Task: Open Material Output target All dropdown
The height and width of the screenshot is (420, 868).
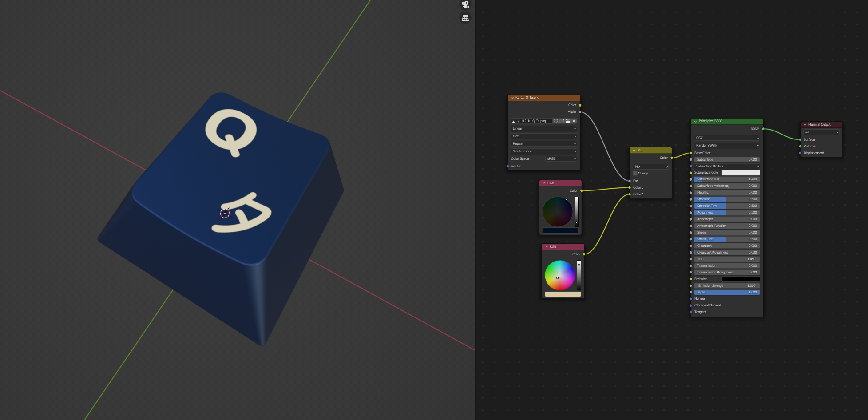Action: tap(821, 132)
